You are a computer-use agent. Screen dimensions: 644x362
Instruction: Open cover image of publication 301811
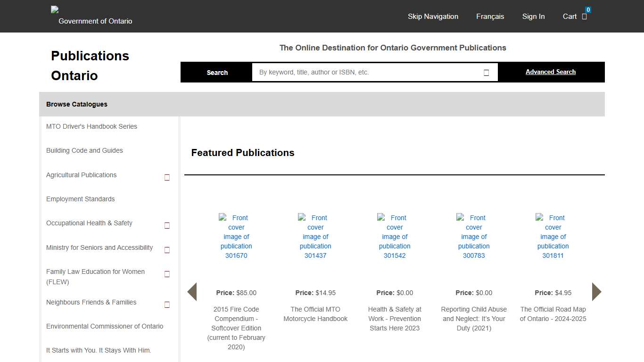point(553,237)
